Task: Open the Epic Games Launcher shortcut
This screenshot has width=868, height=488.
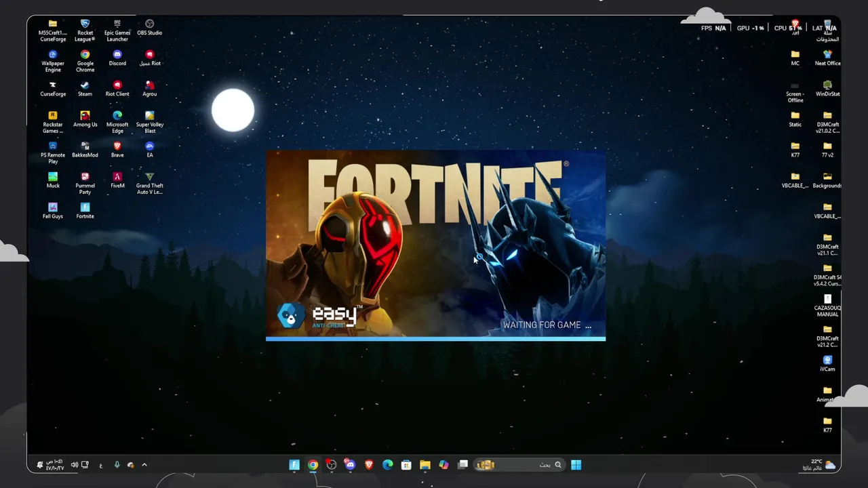Action: [x=117, y=30]
